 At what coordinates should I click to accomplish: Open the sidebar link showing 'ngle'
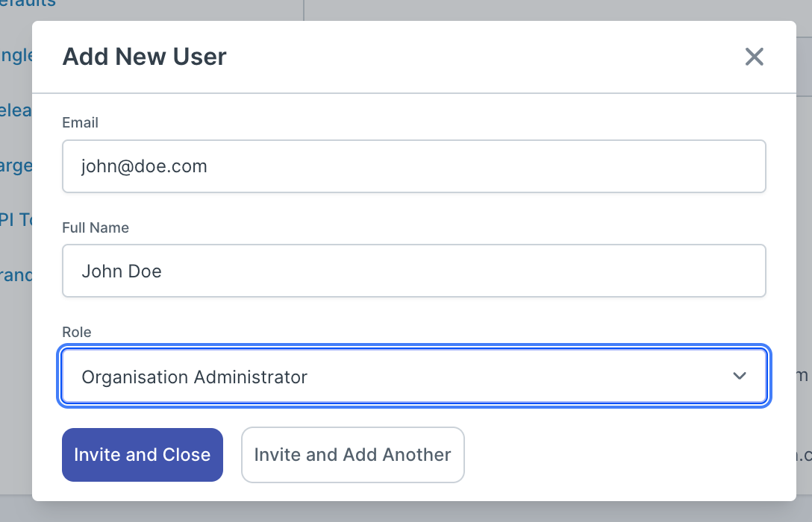[16, 56]
